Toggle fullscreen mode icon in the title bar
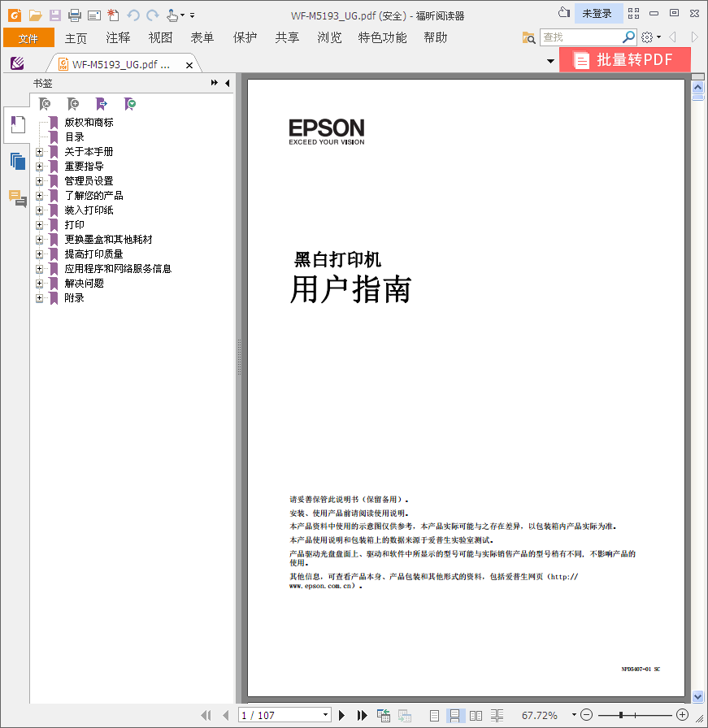The height and width of the screenshot is (728, 708). click(634, 14)
